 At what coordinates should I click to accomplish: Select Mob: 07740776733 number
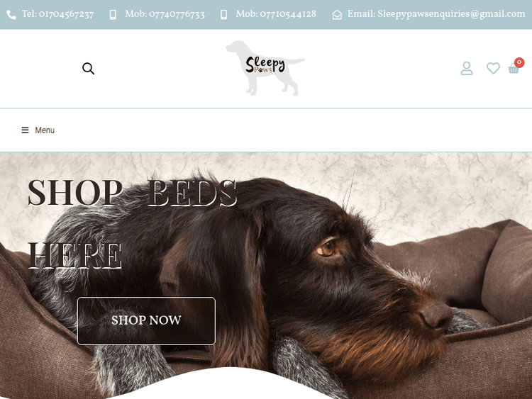(x=165, y=14)
